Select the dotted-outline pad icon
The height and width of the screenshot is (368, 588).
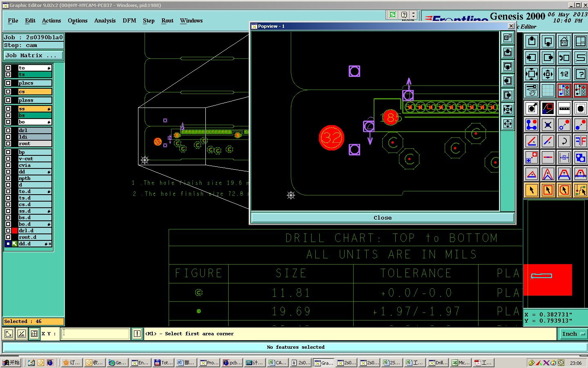580,108
